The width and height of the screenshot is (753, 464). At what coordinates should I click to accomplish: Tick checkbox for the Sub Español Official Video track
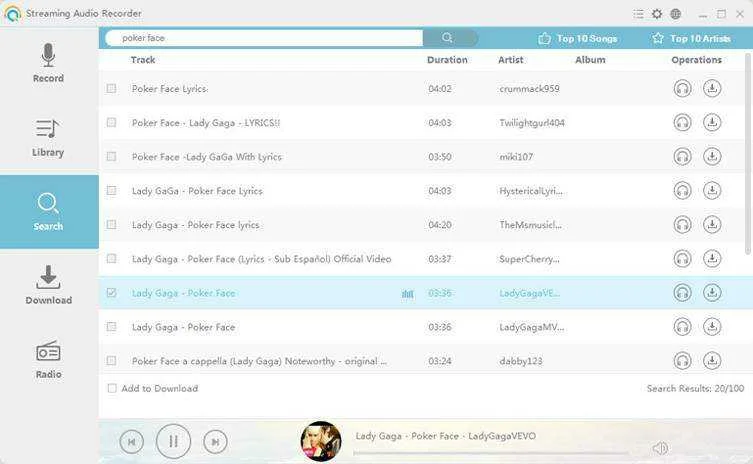111,259
